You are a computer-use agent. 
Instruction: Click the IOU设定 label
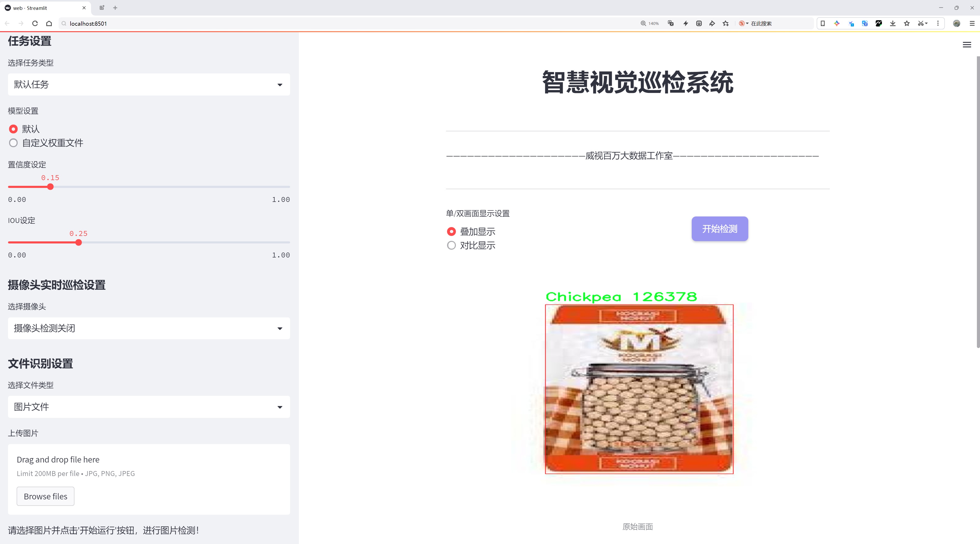(x=22, y=221)
